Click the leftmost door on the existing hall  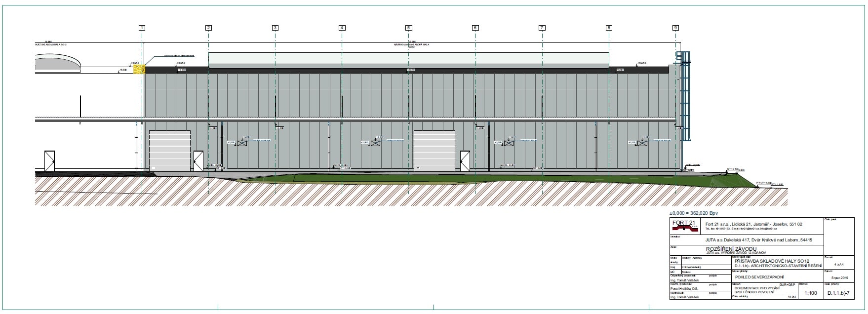coord(49,161)
